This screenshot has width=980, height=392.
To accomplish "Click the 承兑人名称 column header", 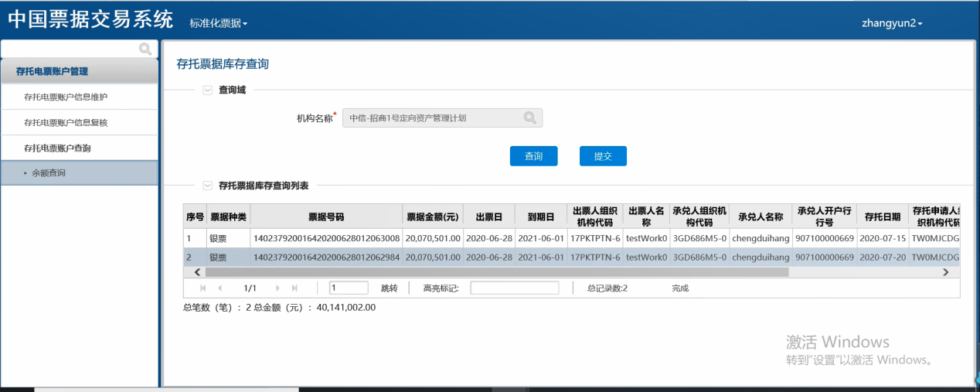I will click(761, 217).
